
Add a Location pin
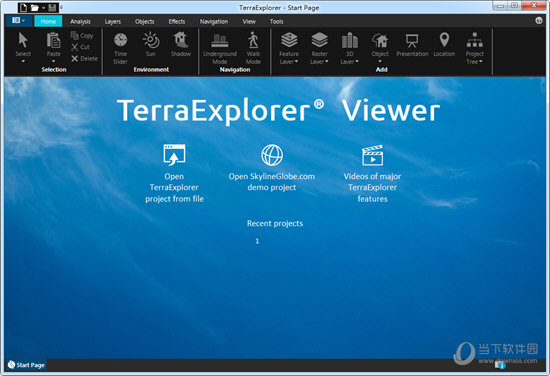pos(444,44)
